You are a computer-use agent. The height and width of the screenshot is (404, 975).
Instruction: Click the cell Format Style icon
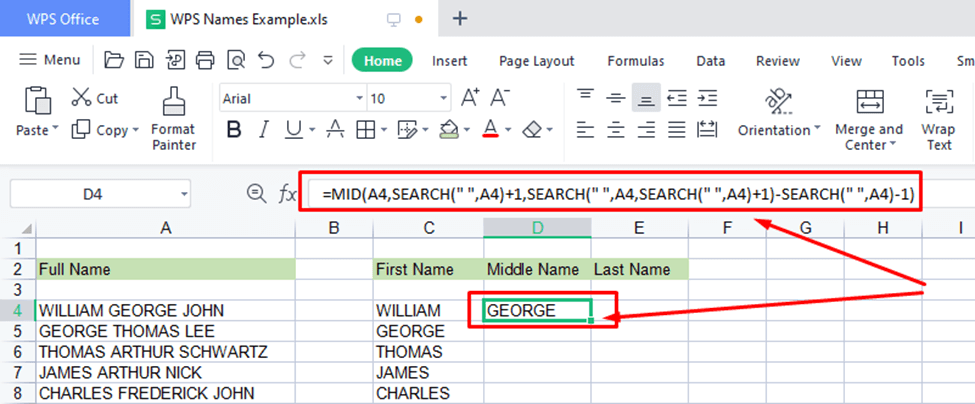coord(406,130)
